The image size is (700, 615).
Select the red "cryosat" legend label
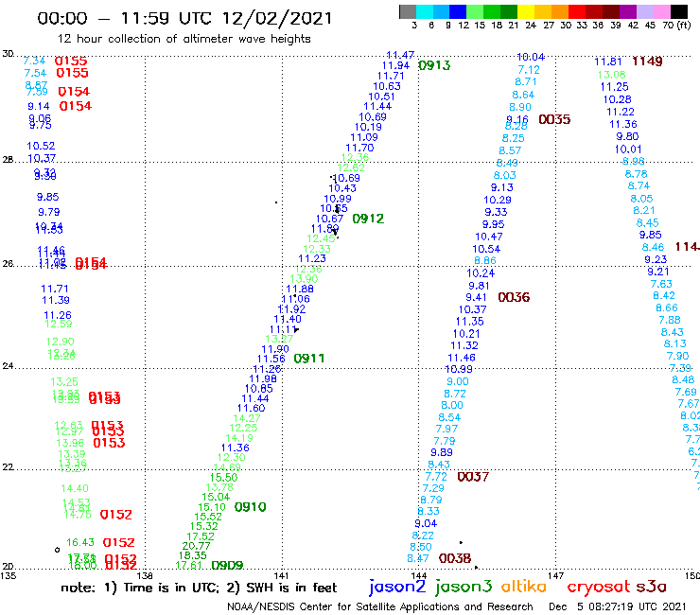pos(599,587)
